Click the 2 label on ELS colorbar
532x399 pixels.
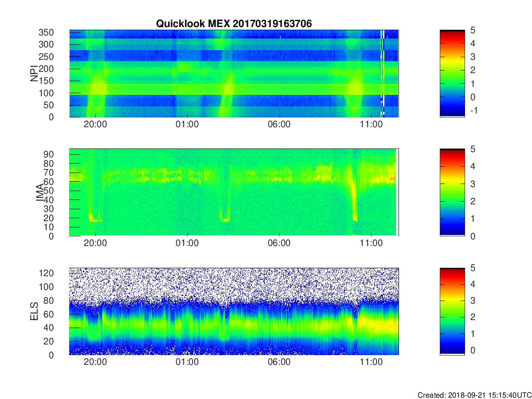coord(472,317)
